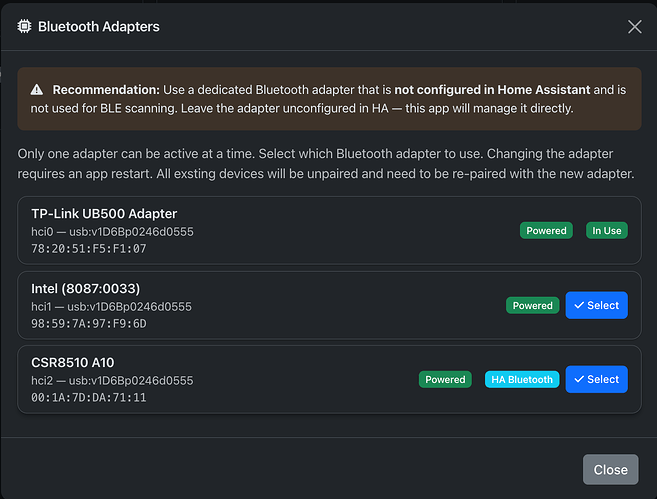Select the Intel (8087:0033) adapter
Viewport: 657px width, 499px height.
(596, 306)
